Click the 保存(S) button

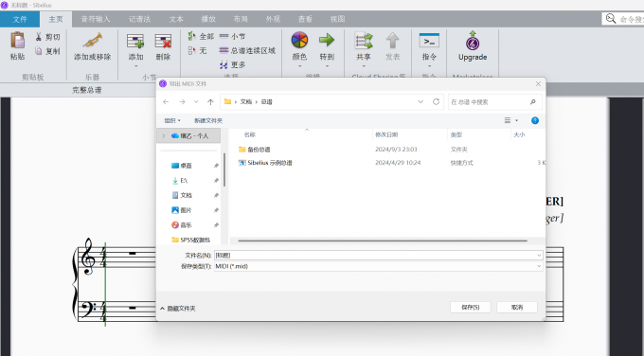pyautogui.click(x=471, y=307)
